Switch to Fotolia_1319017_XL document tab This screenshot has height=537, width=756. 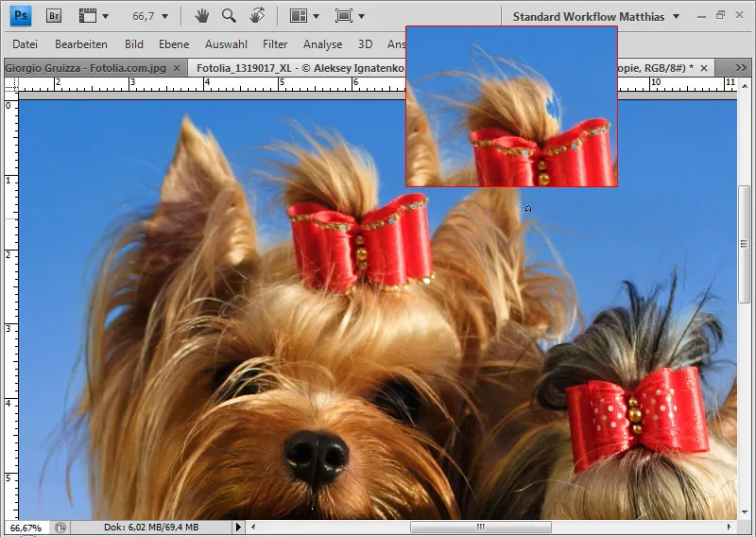click(x=300, y=68)
